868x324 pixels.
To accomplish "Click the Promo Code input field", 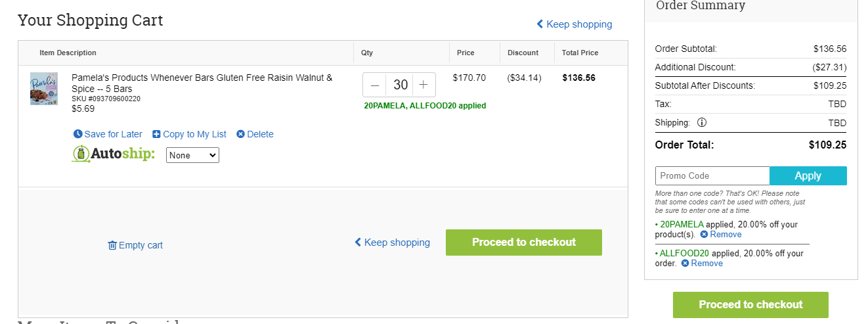I will 712,176.
